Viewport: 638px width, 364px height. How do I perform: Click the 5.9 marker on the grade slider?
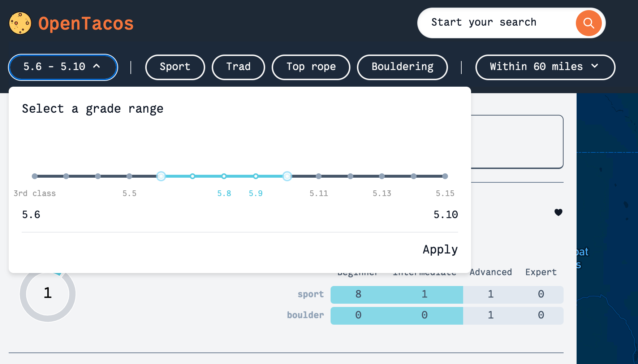click(255, 176)
